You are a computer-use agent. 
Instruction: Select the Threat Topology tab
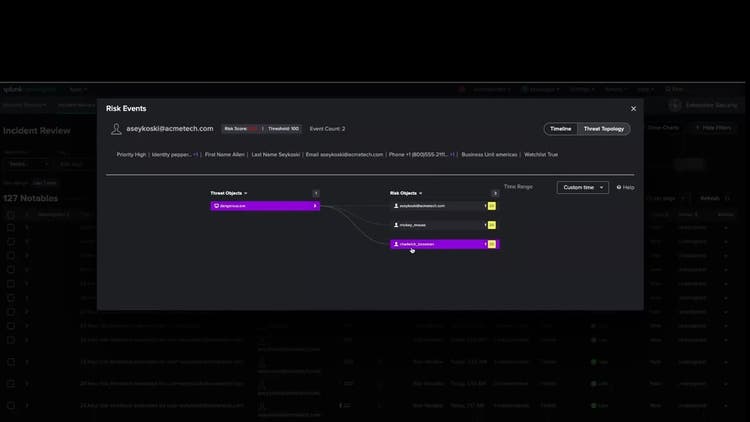604,129
